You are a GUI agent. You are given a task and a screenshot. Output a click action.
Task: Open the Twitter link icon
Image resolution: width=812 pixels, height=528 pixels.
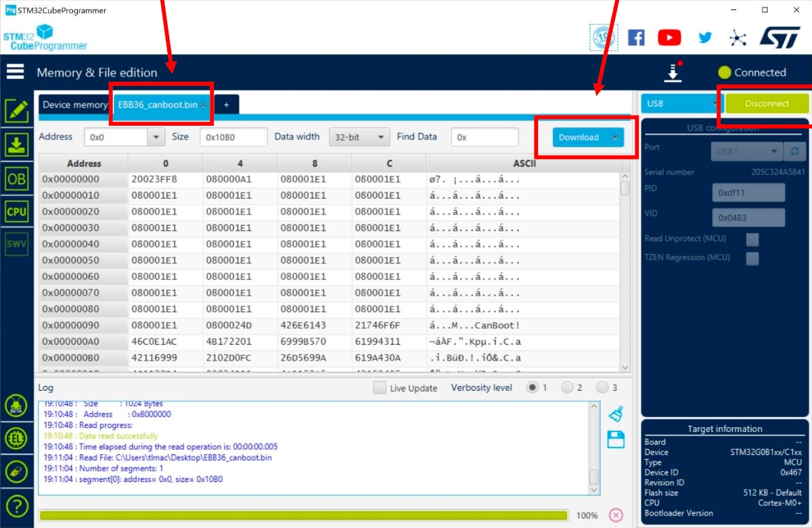point(705,37)
